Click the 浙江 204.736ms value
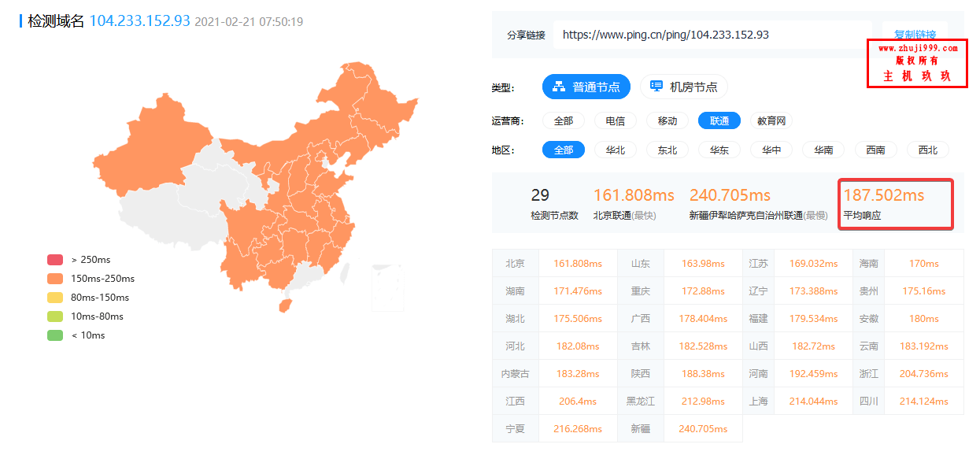Screen dimensions: 980x459 point(923,374)
